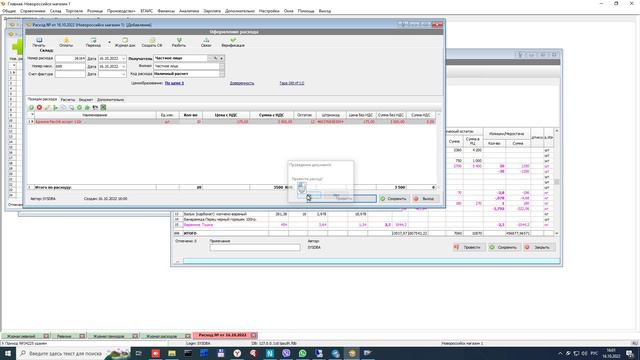The image size is (640, 360).
Task: Click Провести in the revision window
Action: click(x=468, y=247)
